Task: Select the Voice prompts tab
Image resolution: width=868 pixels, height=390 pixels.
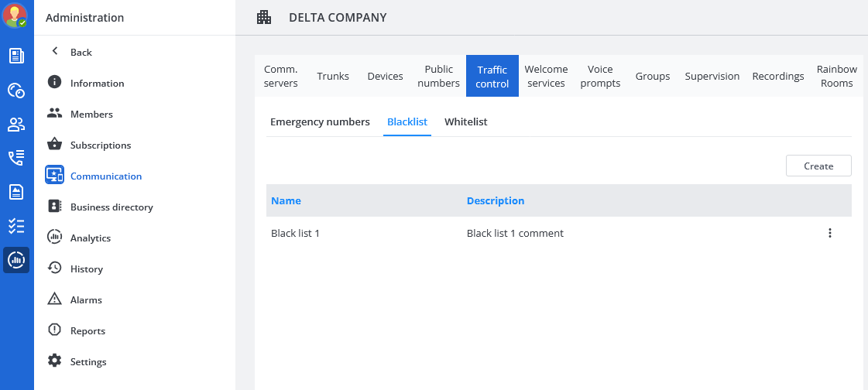Action: pos(600,76)
